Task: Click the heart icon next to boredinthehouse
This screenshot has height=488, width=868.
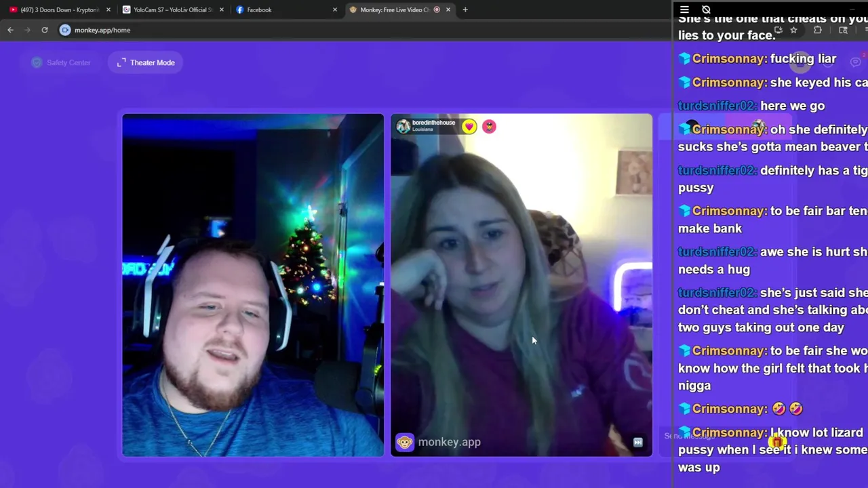Action: click(x=469, y=126)
